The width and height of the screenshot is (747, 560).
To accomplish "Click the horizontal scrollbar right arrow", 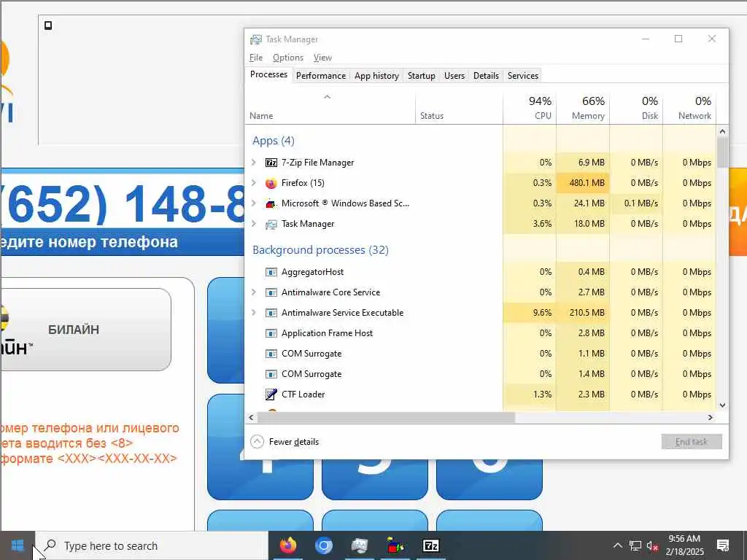I will pyautogui.click(x=711, y=418).
